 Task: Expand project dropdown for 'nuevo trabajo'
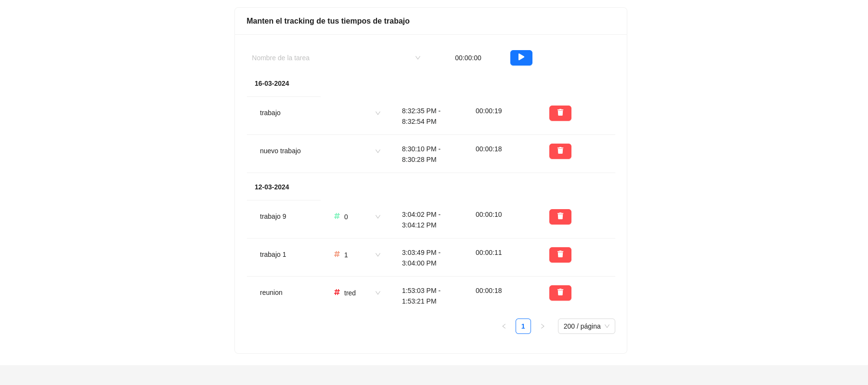click(377, 151)
